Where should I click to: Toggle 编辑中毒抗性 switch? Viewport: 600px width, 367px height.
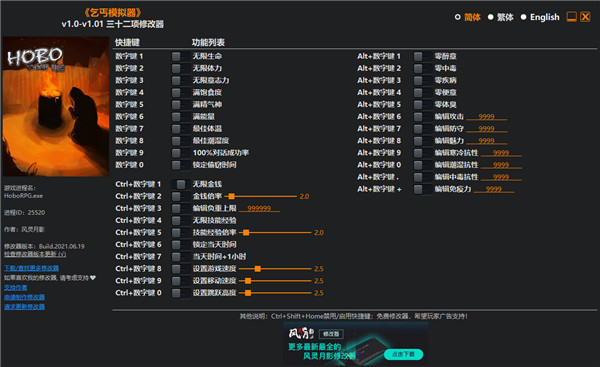coord(422,177)
